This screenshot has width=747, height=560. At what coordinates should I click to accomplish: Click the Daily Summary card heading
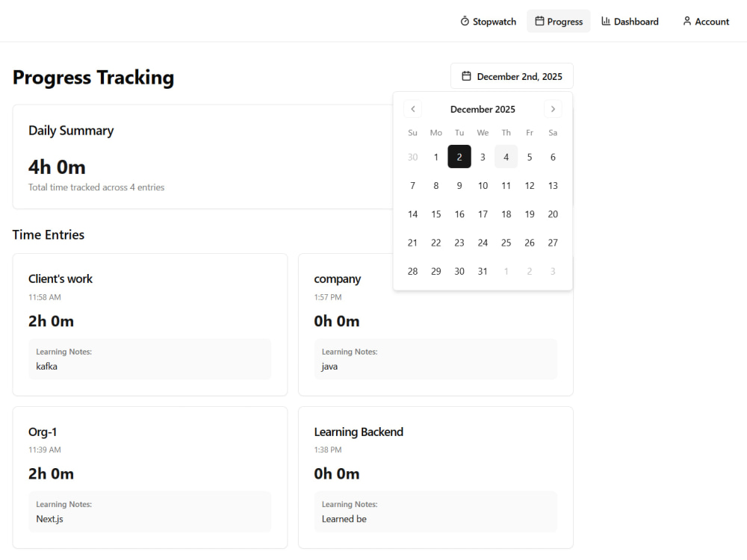click(x=71, y=131)
